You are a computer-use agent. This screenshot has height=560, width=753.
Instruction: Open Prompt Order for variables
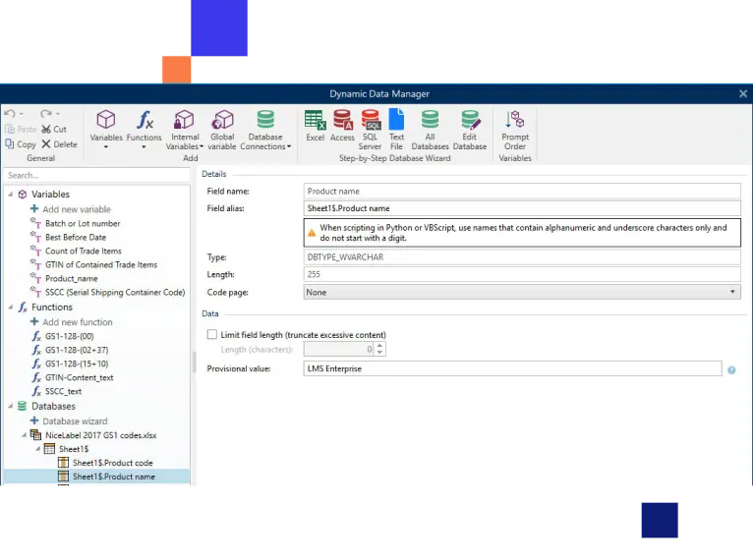(x=514, y=126)
